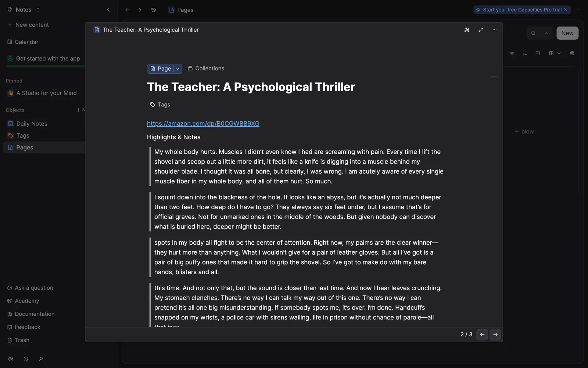Viewport: 588px width, 368px height.
Task: Open the Page type dropdown arrow
Action: 178,68
